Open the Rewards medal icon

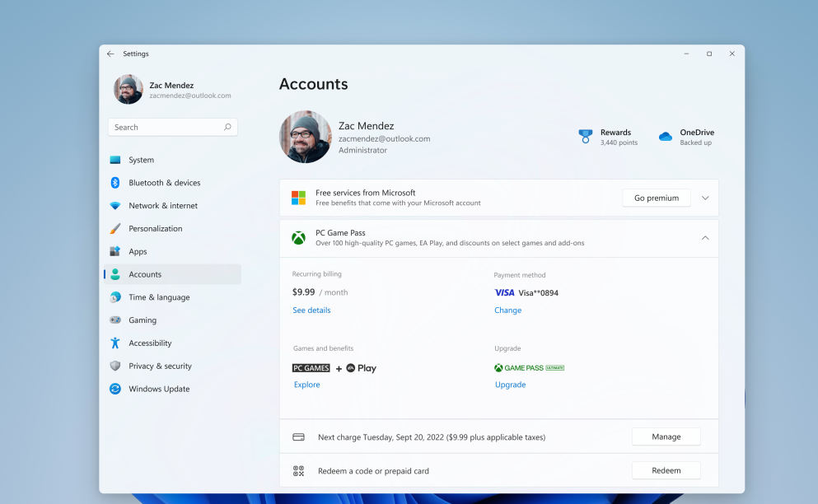point(586,137)
